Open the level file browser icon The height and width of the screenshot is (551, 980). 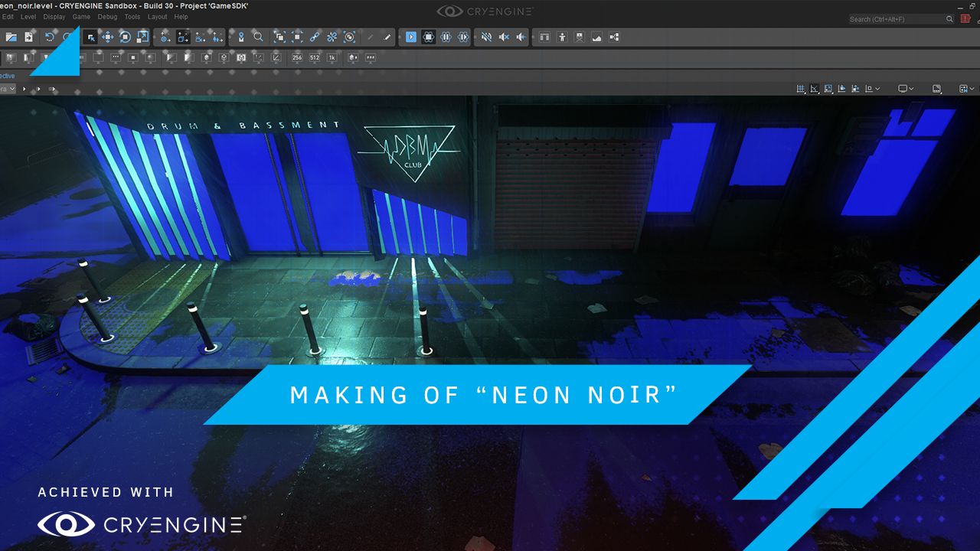coord(11,37)
